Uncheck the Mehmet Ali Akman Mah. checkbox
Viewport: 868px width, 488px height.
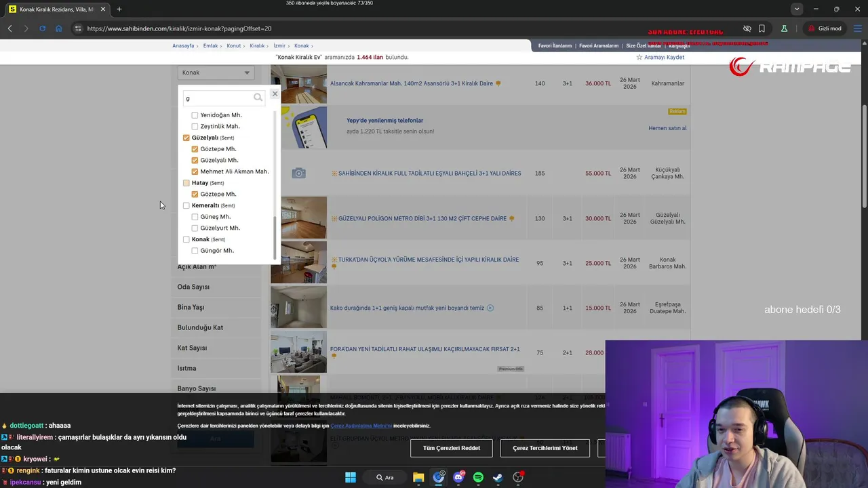195,171
